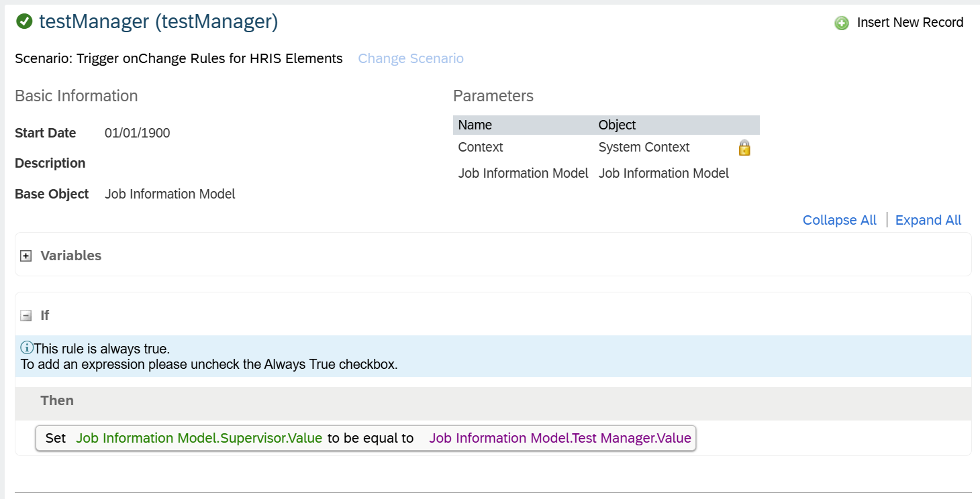Click the Start Date value 01/01/1900
This screenshot has height=499, width=980.
(138, 133)
